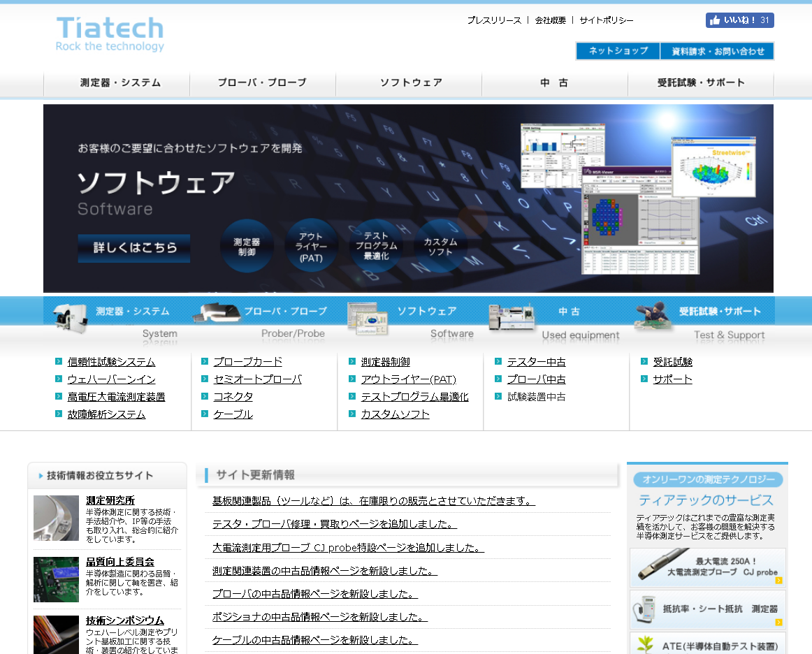The width and height of the screenshot is (812, 654).
Task: Click the テストプログラム最適化 circle icon
Action: click(375, 245)
